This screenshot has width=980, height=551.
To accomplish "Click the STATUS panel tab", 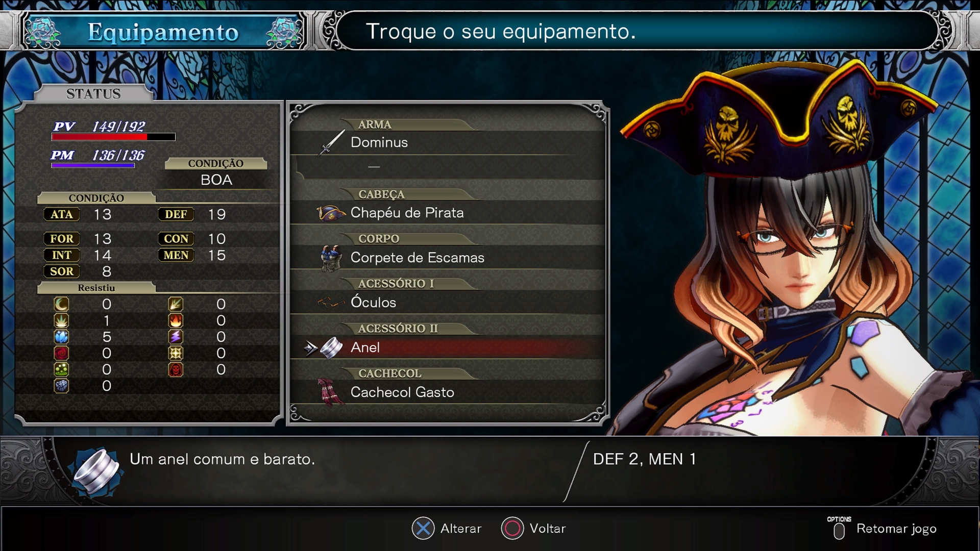I will (93, 94).
